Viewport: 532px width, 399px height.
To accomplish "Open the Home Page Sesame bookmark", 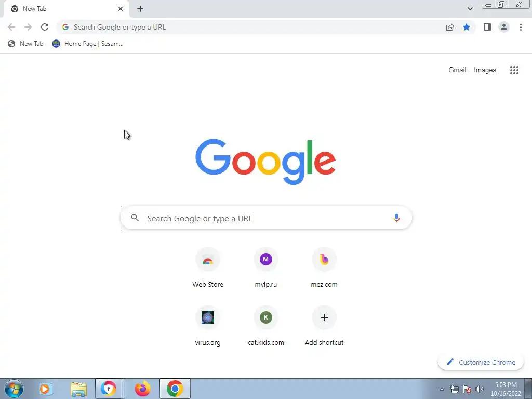I will (x=87, y=44).
